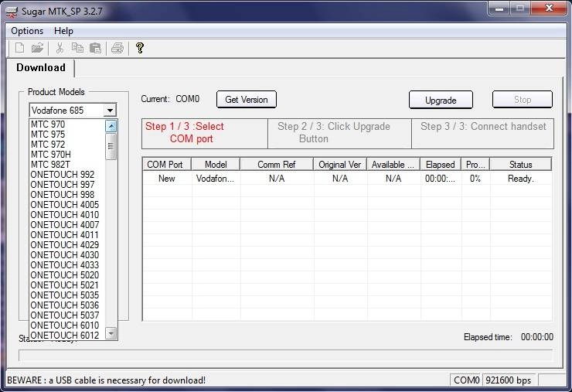The width and height of the screenshot is (572, 392).
Task: Click the Ready. status cell
Action: pyautogui.click(x=521, y=179)
